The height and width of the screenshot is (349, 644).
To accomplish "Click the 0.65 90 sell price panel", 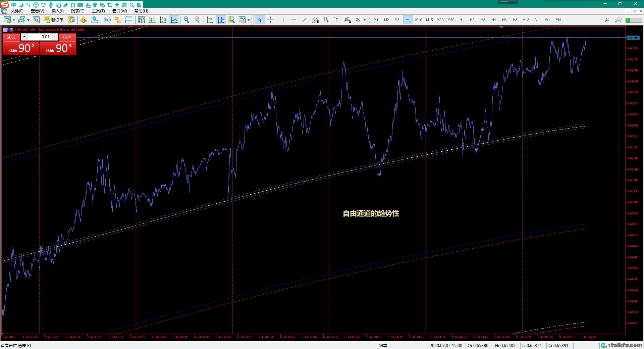I will (21, 48).
